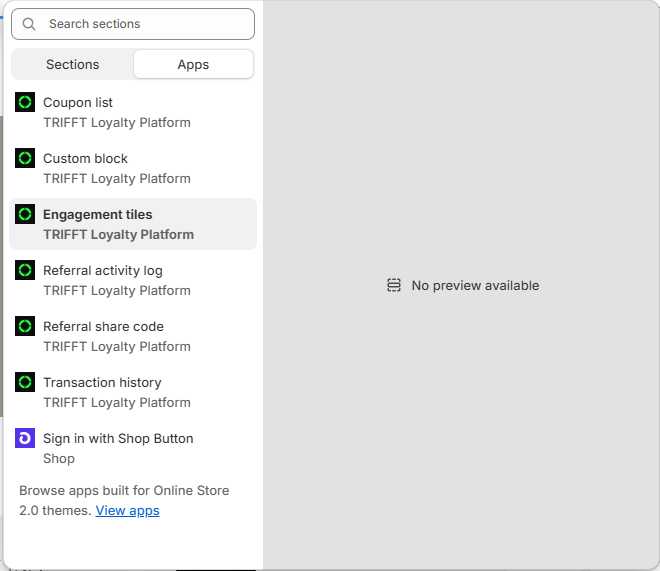Click TRIFFT Loyalty Platform under Coupon list

[x=117, y=122]
